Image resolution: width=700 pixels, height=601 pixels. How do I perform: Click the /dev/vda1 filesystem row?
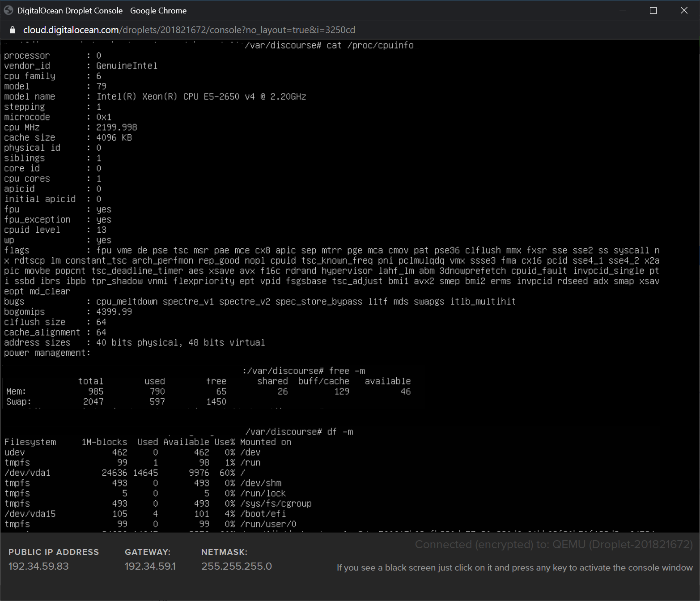tap(27, 473)
